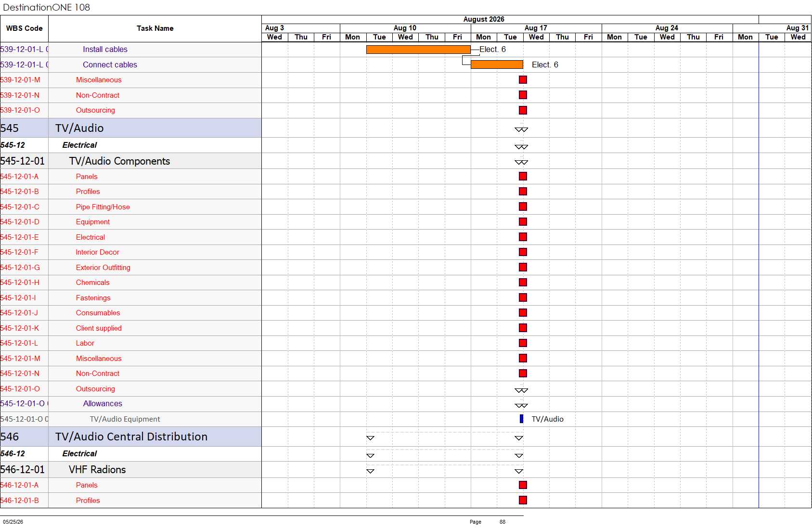Click the blue TV/Audio Equipment task bar

click(x=521, y=419)
